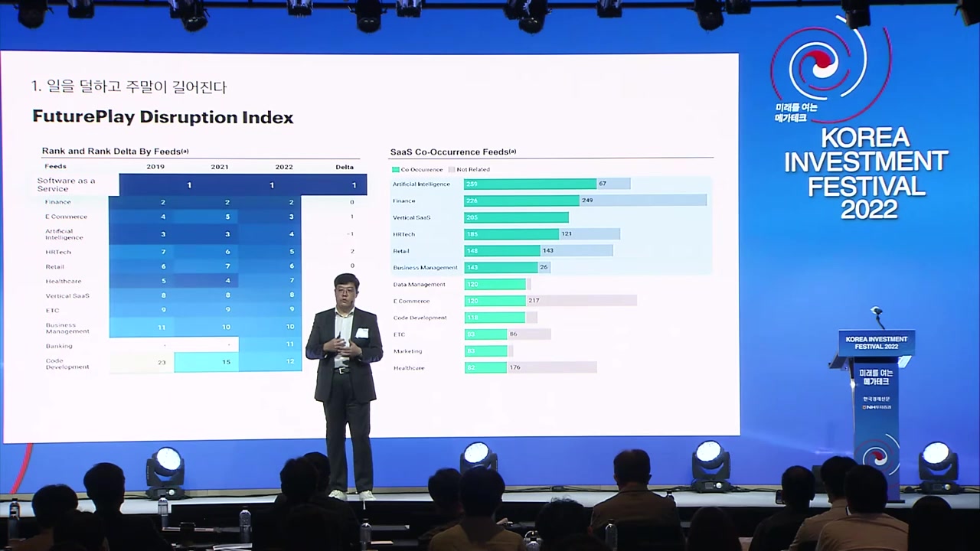Image resolution: width=980 pixels, height=551 pixels.
Task: Click "E Commerce" label in the Co-Occurrence chart
Action: pos(411,302)
